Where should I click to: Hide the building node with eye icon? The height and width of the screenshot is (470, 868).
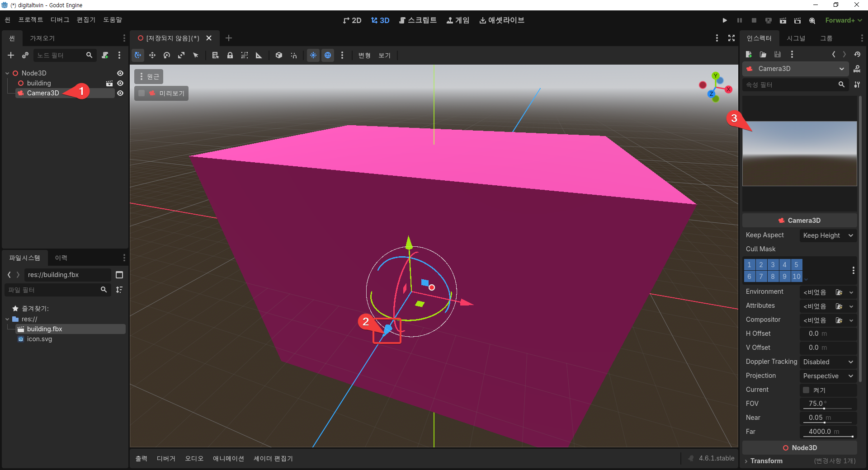tap(120, 83)
